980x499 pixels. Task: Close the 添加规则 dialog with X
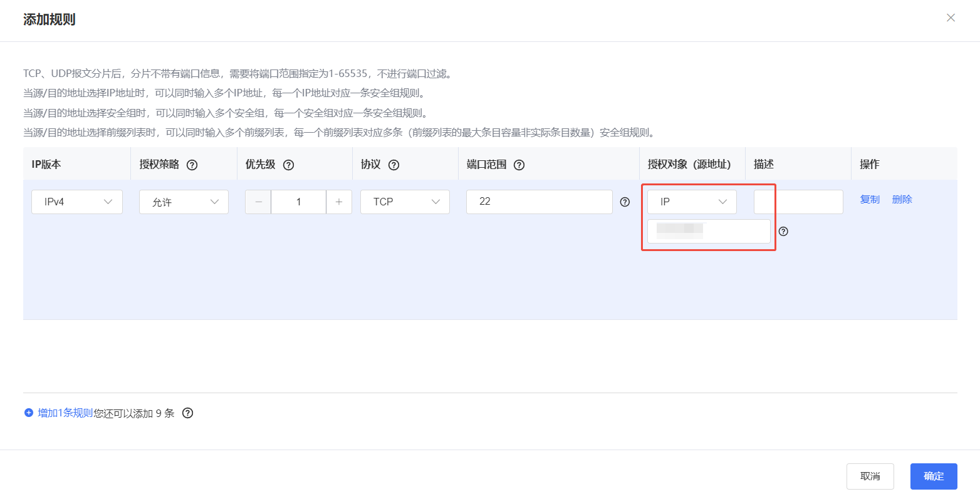pos(951,18)
